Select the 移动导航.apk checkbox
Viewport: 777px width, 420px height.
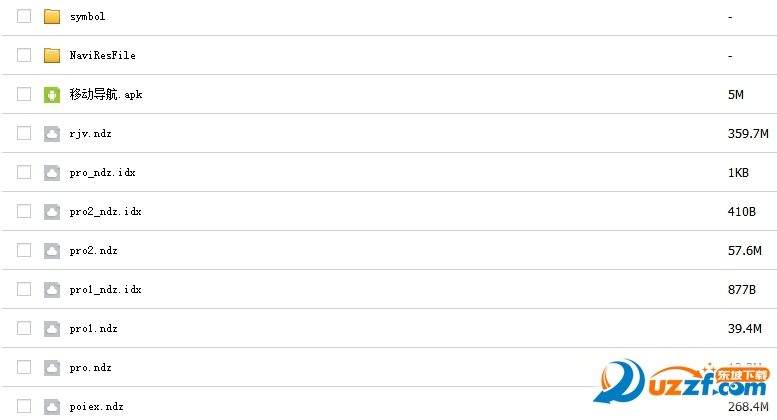pos(24,95)
